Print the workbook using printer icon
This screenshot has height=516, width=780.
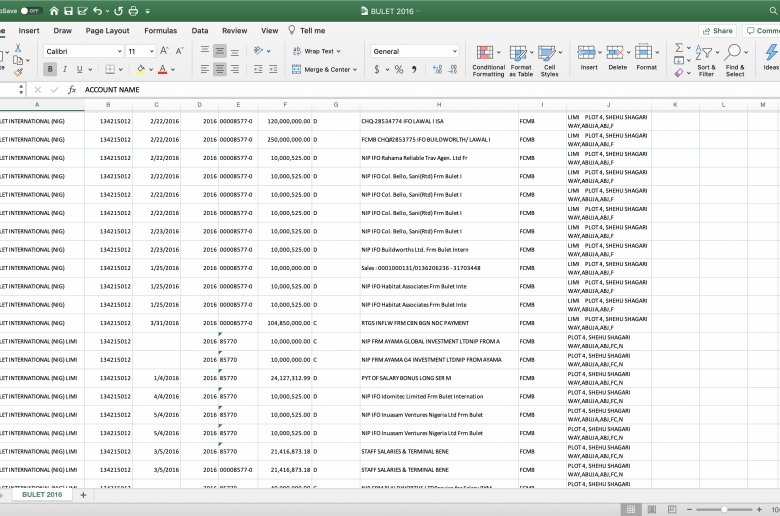click(x=133, y=11)
